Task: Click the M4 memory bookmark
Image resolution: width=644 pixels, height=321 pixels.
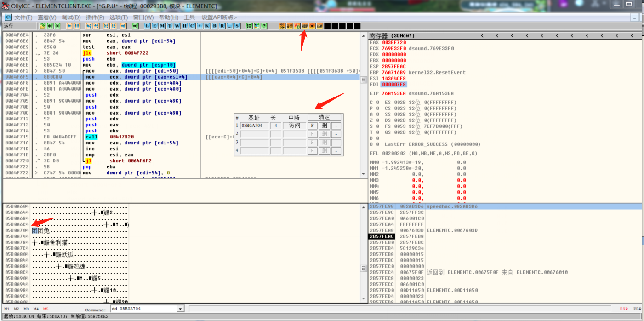Action: 36,309
